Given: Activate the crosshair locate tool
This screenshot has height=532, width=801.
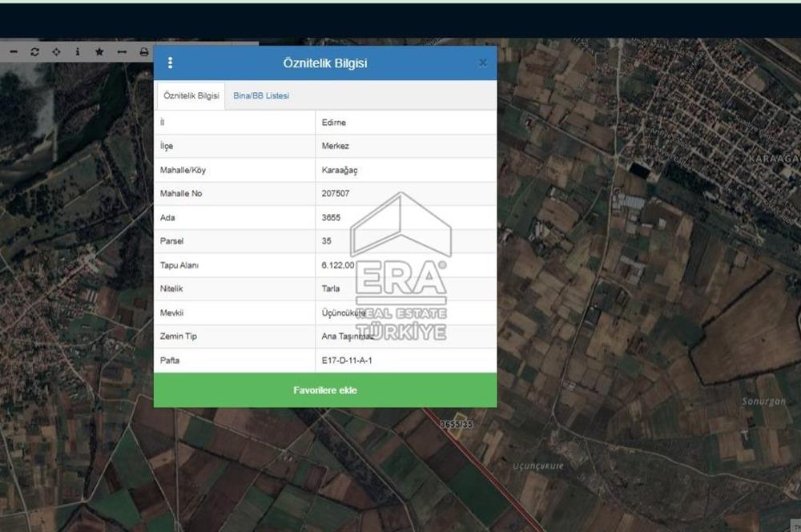Looking at the screenshot, I should (x=56, y=51).
